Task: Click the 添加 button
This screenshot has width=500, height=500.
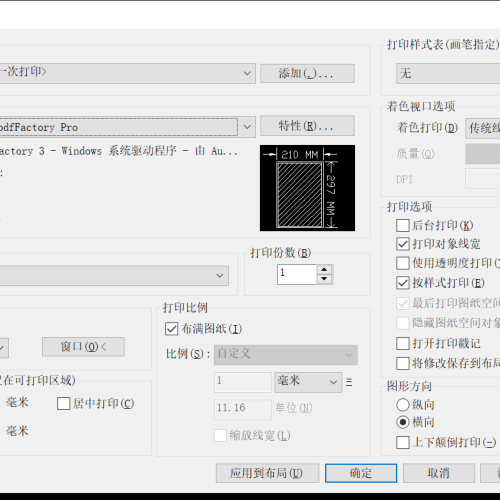Action: click(307, 73)
